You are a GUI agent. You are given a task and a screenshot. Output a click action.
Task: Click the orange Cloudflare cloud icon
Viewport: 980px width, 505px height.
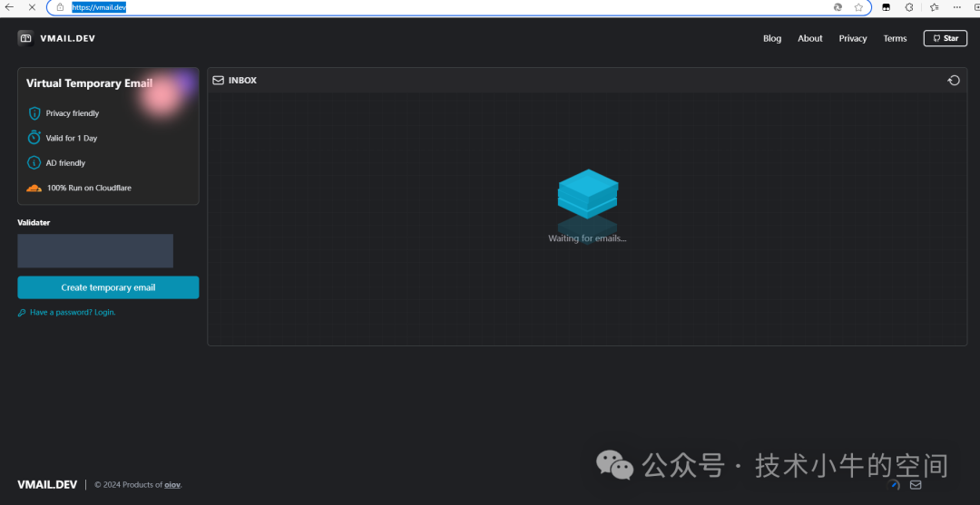point(34,188)
